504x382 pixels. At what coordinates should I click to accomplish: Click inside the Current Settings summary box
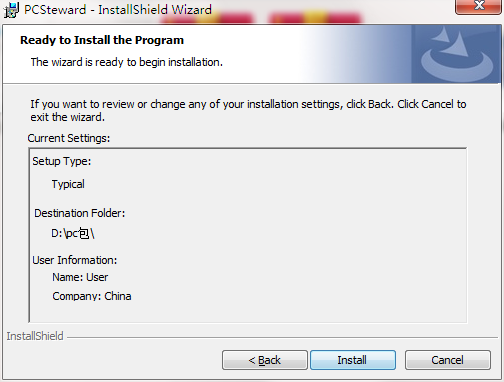click(248, 235)
